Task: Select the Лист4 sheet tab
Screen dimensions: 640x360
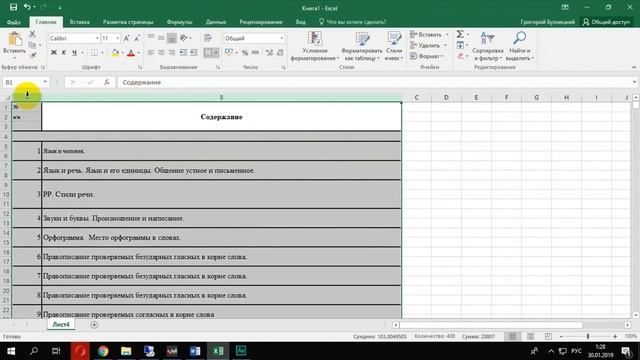Action: point(61,324)
